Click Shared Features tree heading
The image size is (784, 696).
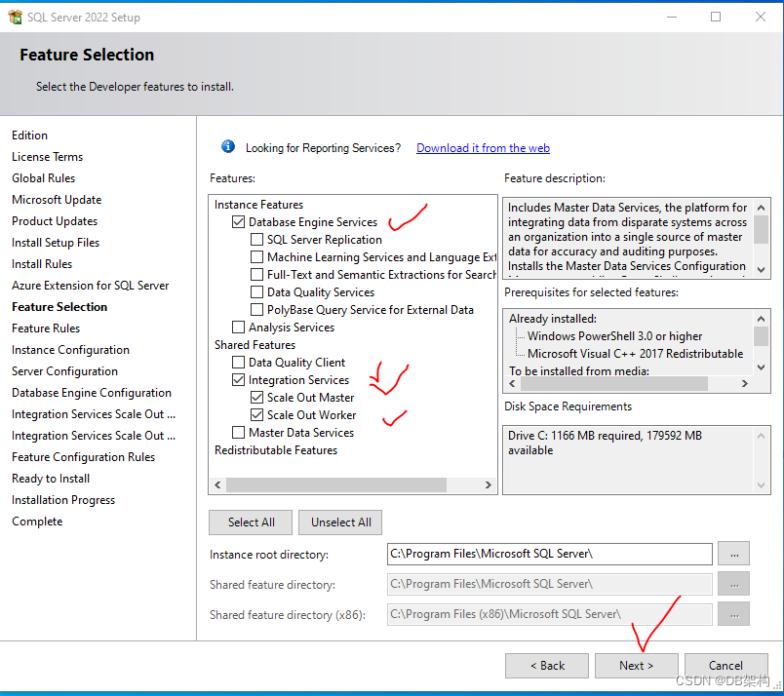(x=255, y=345)
